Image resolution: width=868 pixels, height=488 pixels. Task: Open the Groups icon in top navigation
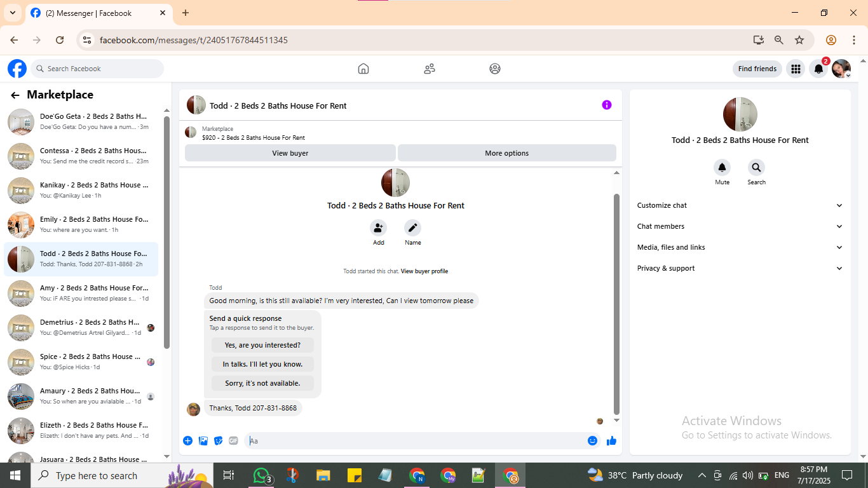click(495, 69)
